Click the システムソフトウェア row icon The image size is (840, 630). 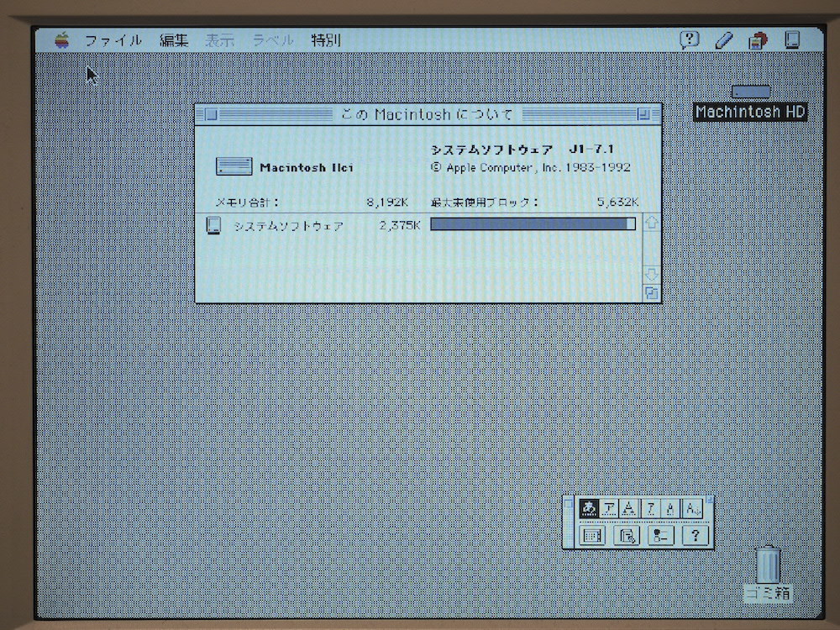213,225
